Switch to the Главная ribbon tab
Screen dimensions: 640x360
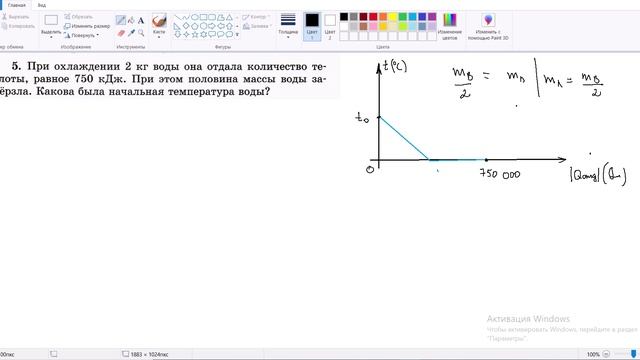17,5
